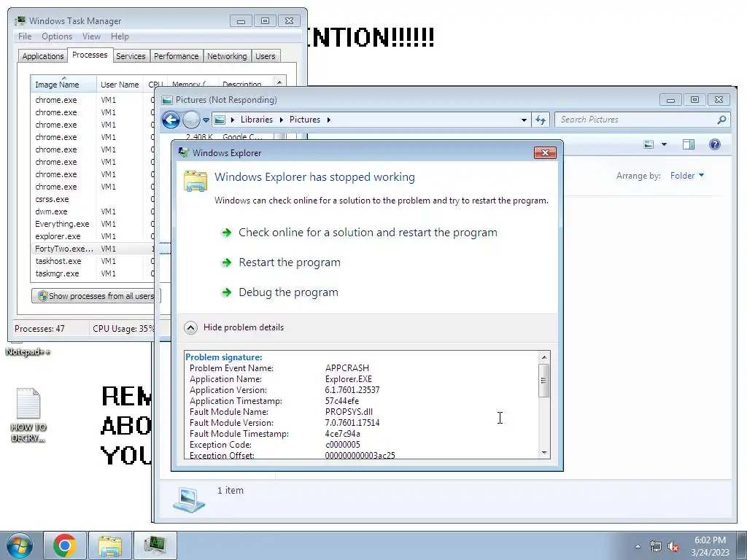Switch to the Networking tab

pos(227,56)
